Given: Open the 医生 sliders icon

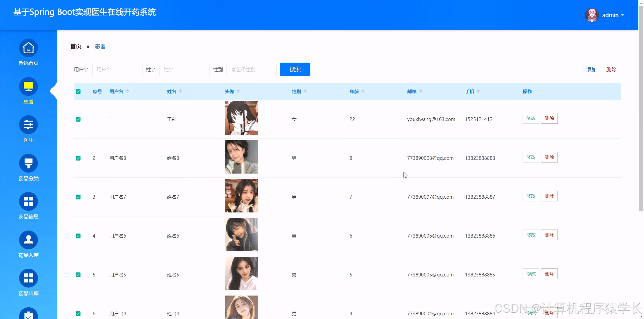Looking at the screenshot, I should tap(29, 125).
